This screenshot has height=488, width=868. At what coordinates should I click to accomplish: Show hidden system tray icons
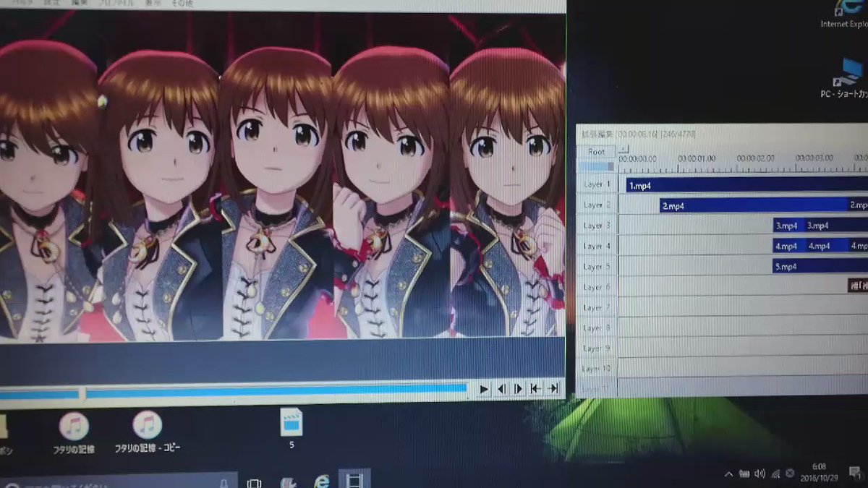tap(728, 474)
